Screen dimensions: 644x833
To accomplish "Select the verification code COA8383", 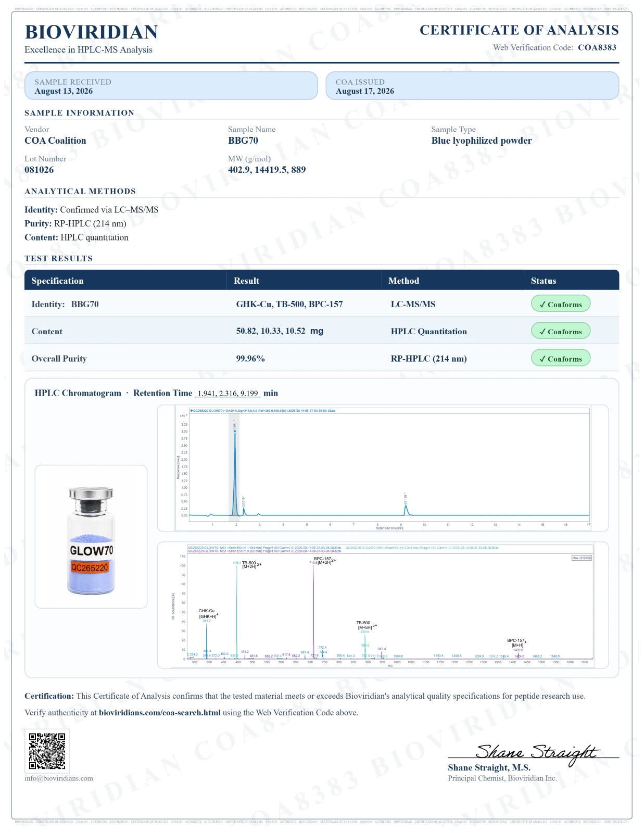I will coord(597,47).
